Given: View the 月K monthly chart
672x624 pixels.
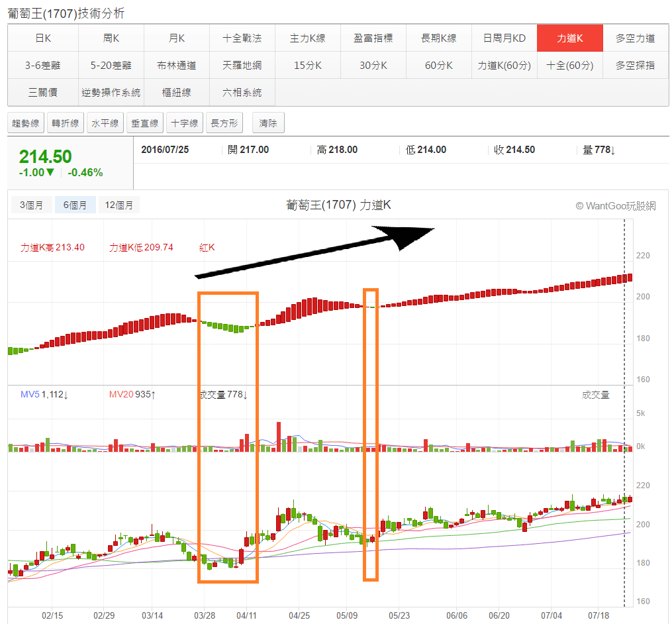Looking at the screenshot, I should (x=176, y=38).
